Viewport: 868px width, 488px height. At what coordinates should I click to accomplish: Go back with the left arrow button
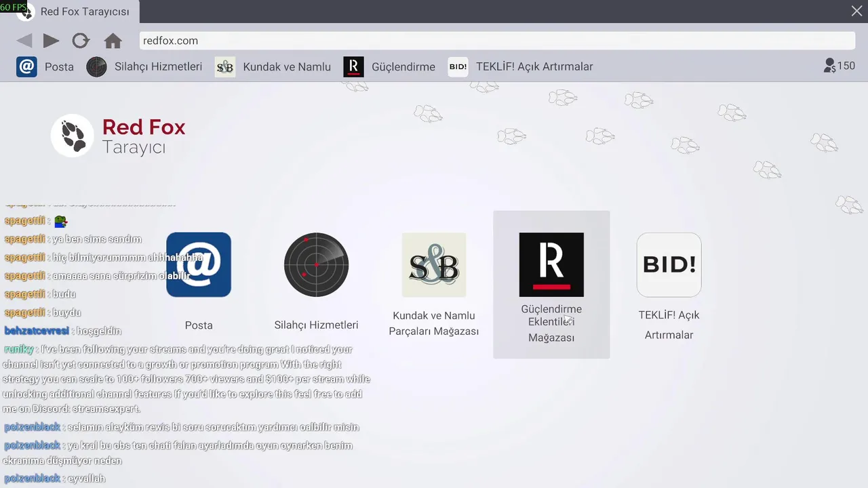(24, 41)
